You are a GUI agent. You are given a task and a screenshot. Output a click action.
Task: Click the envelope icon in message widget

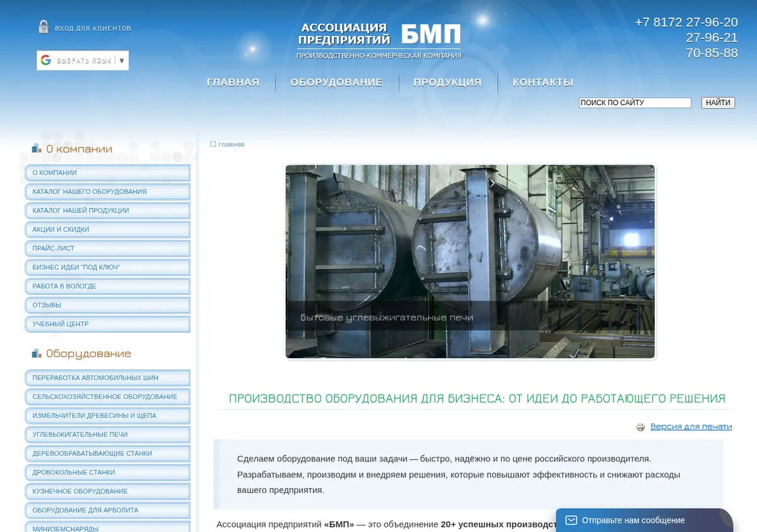pos(571,520)
